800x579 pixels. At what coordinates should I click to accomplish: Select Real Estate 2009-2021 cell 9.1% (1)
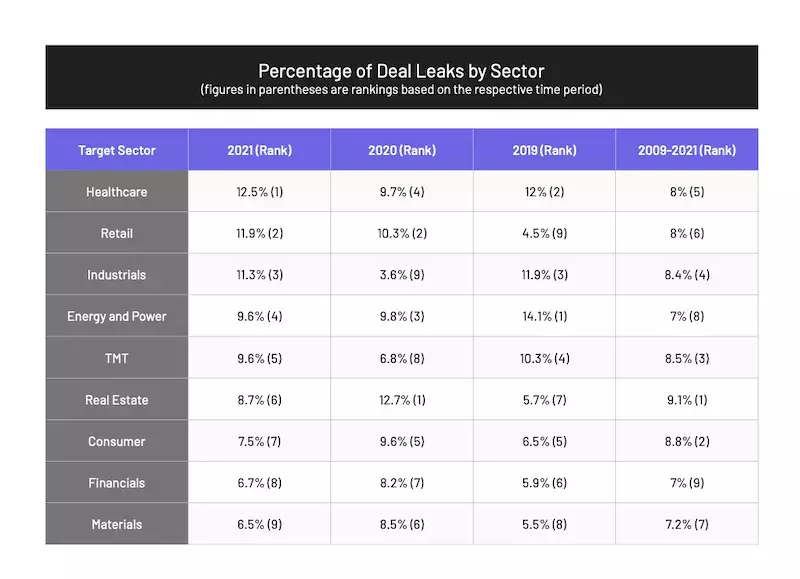pos(687,400)
